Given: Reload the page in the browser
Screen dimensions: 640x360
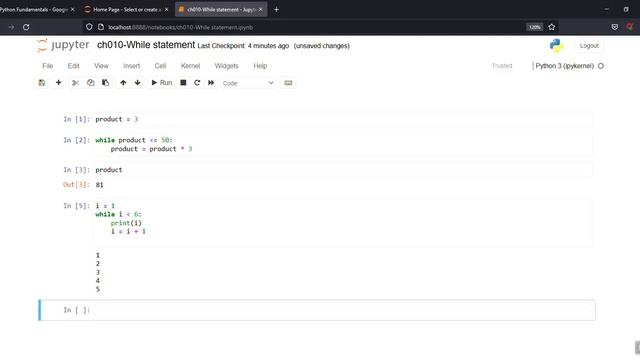Looking at the screenshot, I should [26, 27].
